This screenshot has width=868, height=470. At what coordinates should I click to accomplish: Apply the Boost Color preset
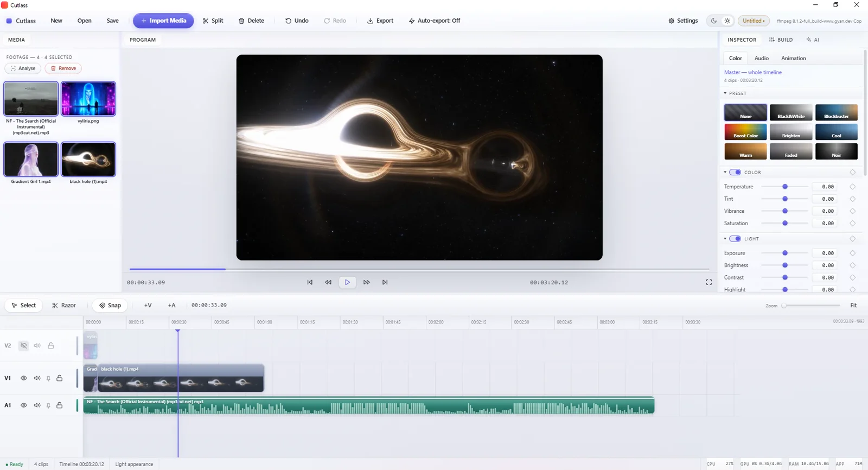point(745,132)
